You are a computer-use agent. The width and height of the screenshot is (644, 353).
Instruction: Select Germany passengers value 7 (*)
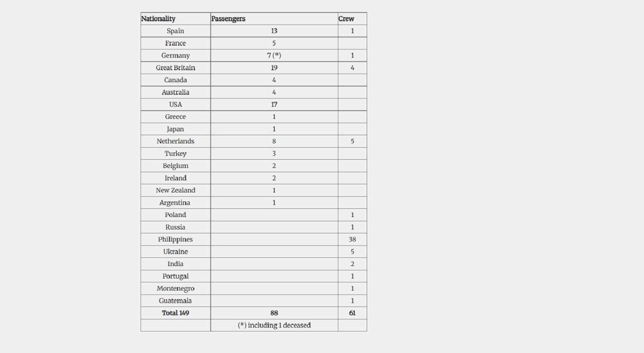click(x=274, y=56)
